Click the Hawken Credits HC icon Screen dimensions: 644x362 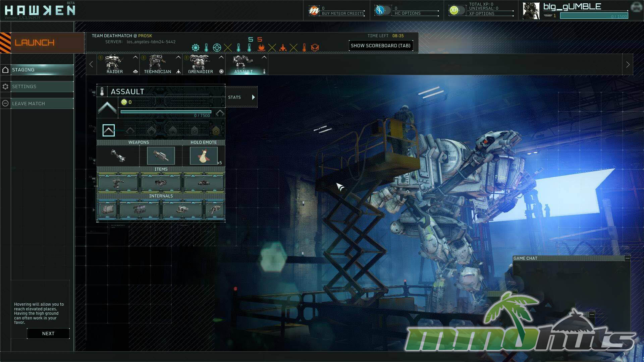point(380,10)
